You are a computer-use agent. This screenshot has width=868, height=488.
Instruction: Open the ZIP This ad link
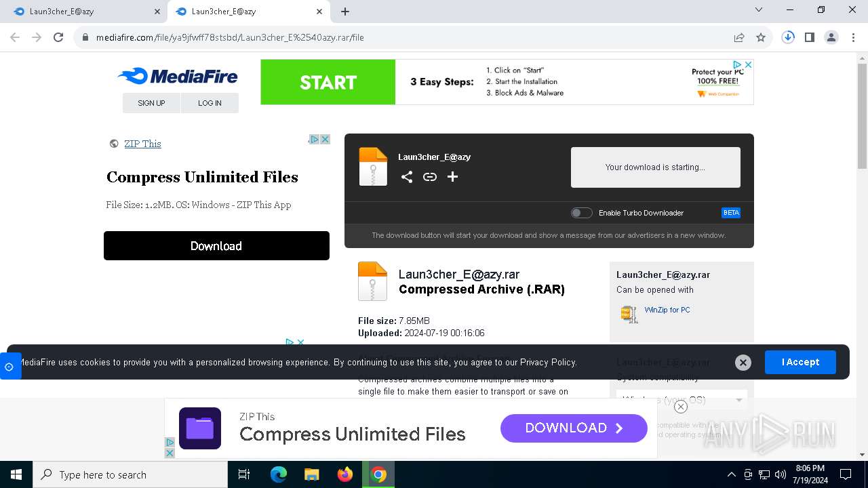click(x=142, y=144)
